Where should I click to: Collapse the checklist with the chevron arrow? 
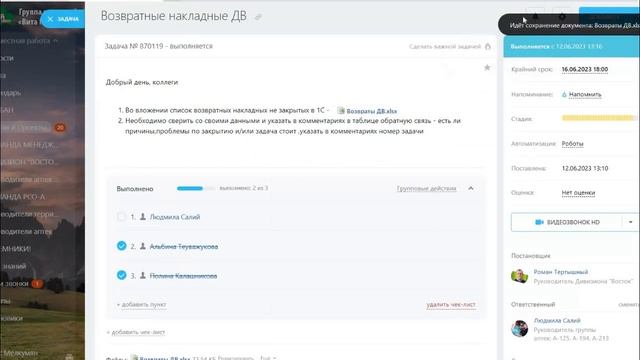coord(471,189)
